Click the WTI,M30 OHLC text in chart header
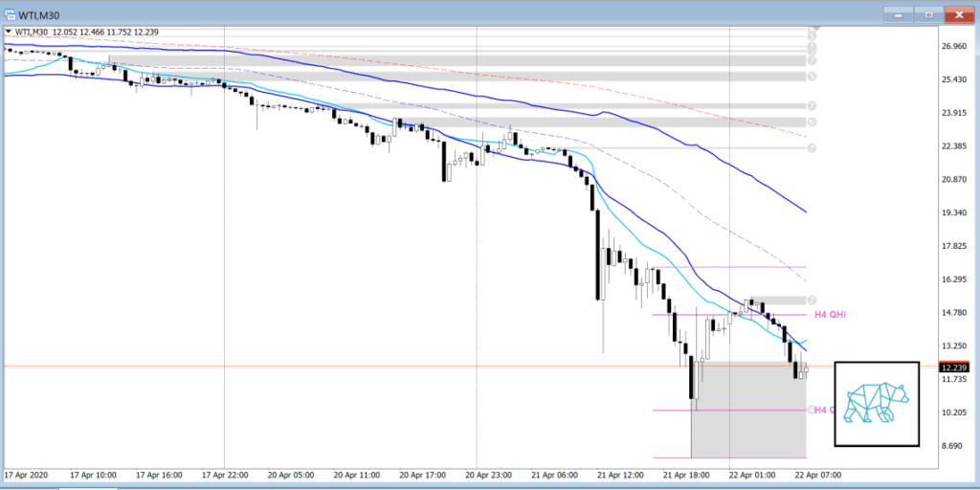980x490 pixels. [86, 33]
